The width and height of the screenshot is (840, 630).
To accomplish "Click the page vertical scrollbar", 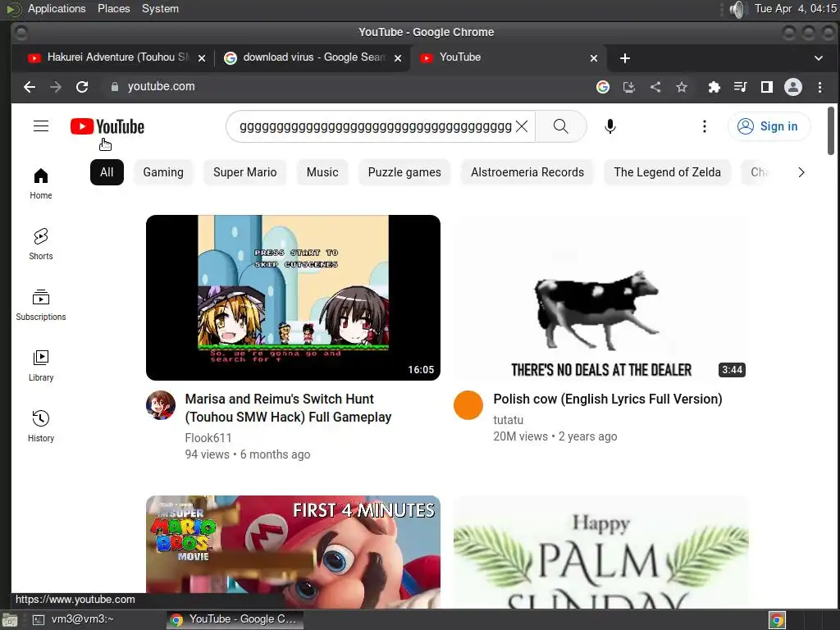I will [x=831, y=130].
